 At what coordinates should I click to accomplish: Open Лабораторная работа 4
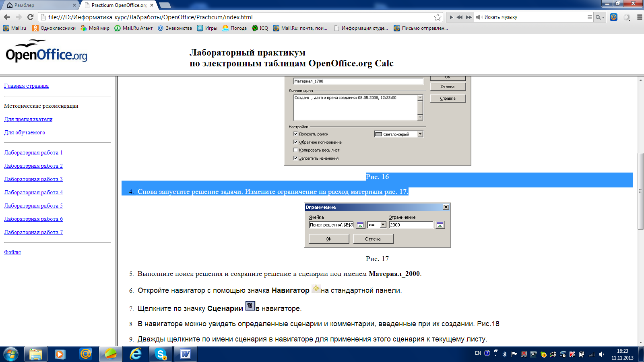pos(33,192)
